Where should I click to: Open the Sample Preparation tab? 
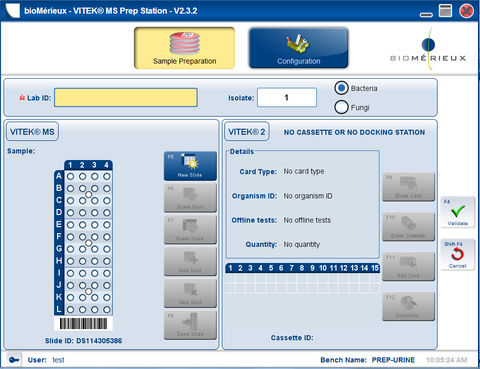(184, 48)
